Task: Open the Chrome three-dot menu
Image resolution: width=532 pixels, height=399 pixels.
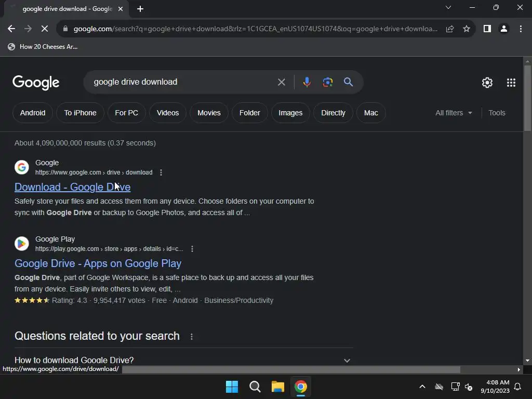Action: point(521,29)
